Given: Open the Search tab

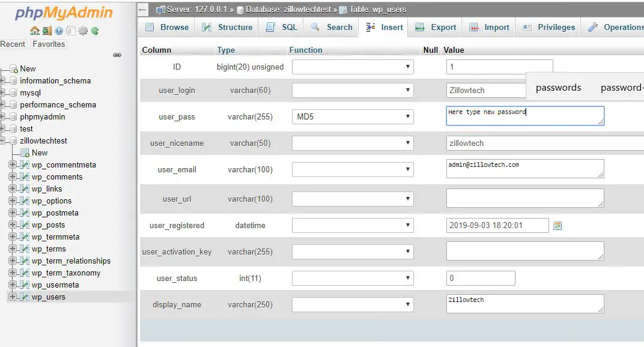Looking at the screenshot, I should [x=332, y=27].
